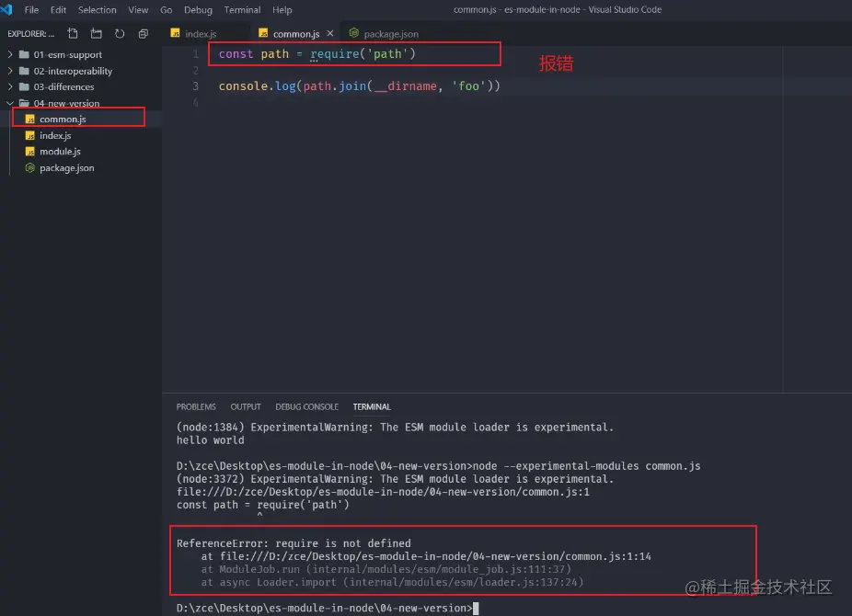The width and height of the screenshot is (852, 616).
Task: Open the Debug menu
Action: pyautogui.click(x=198, y=10)
